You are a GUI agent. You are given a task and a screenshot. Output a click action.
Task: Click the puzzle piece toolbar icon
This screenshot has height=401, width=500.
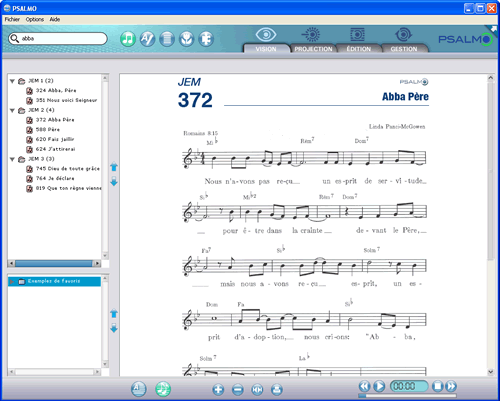[206, 39]
